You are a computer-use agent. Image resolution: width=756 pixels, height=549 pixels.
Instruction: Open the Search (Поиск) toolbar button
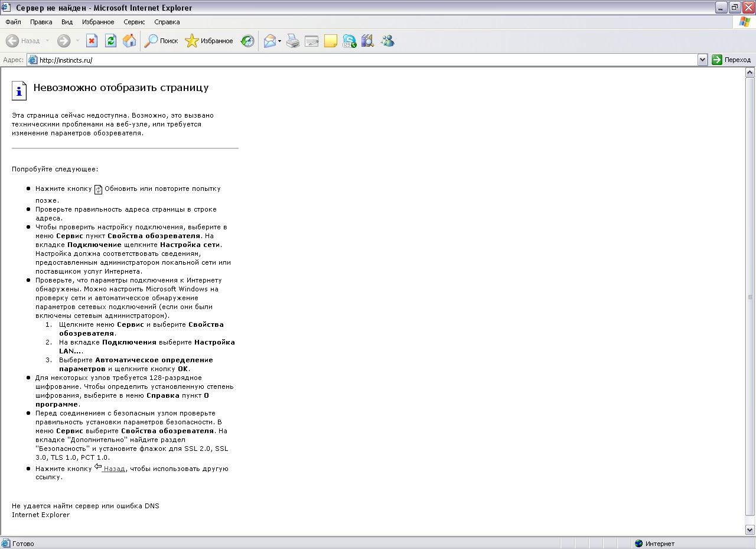point(161,41)
